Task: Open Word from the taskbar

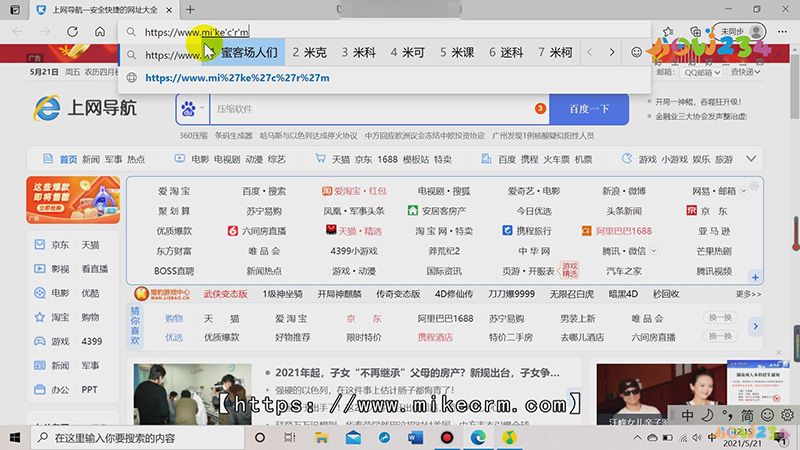Action: pyautogui.click(x=415, y=438)
